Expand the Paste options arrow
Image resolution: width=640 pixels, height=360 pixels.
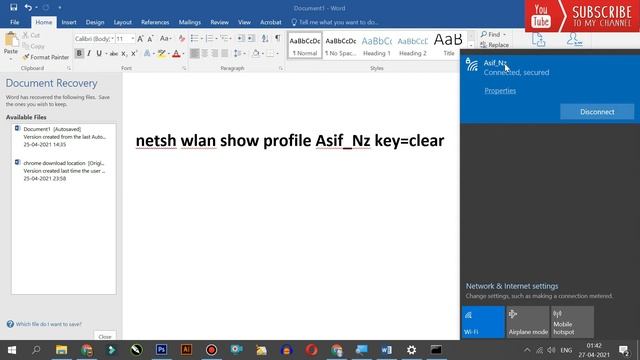[x=11, y=59]
